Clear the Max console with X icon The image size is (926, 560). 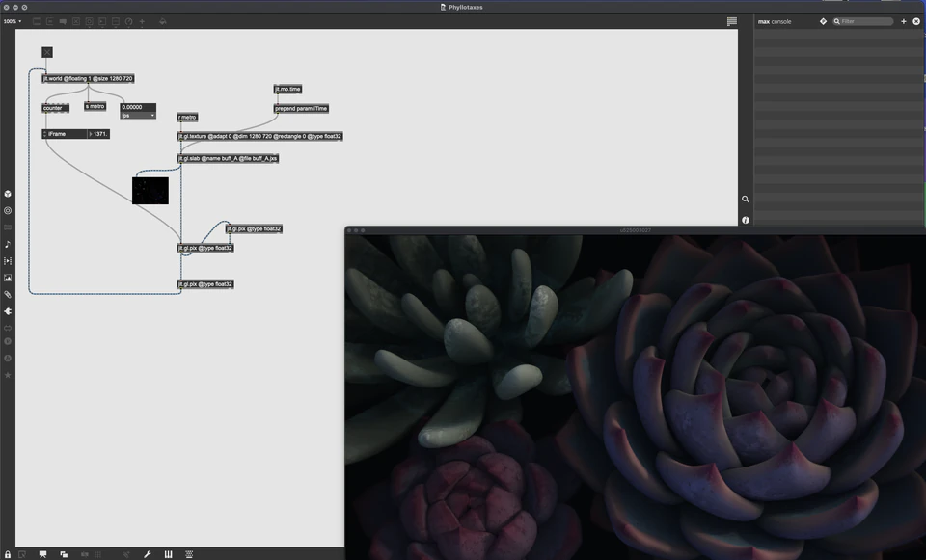pyautogui.click(x=916, y=21)
